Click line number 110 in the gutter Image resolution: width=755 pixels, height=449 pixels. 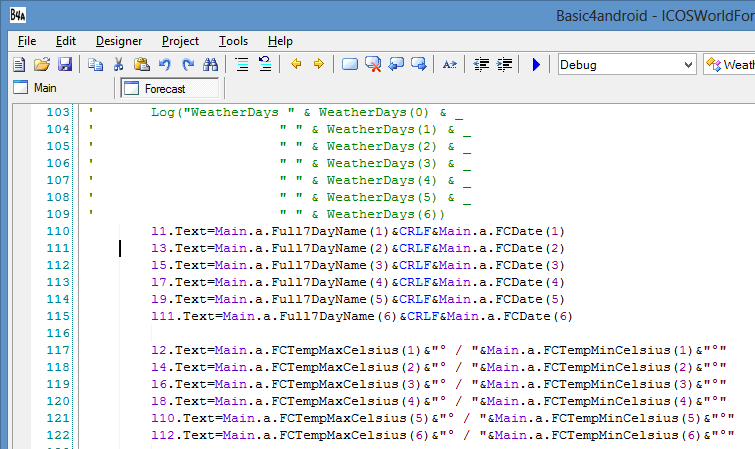click(58, 231)
